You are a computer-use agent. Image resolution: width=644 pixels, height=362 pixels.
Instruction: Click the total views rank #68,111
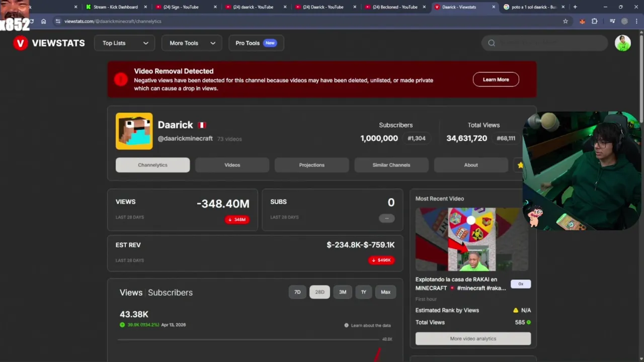coord(506,138)
